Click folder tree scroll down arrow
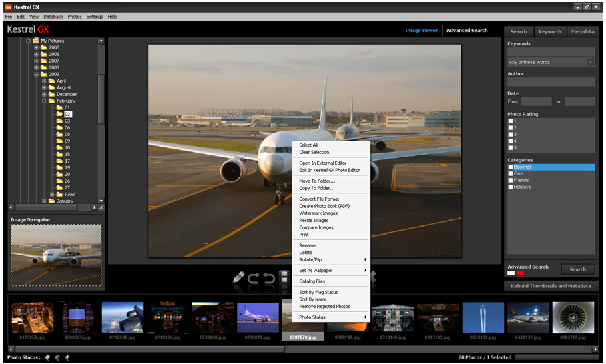 (x=101, y=201)
